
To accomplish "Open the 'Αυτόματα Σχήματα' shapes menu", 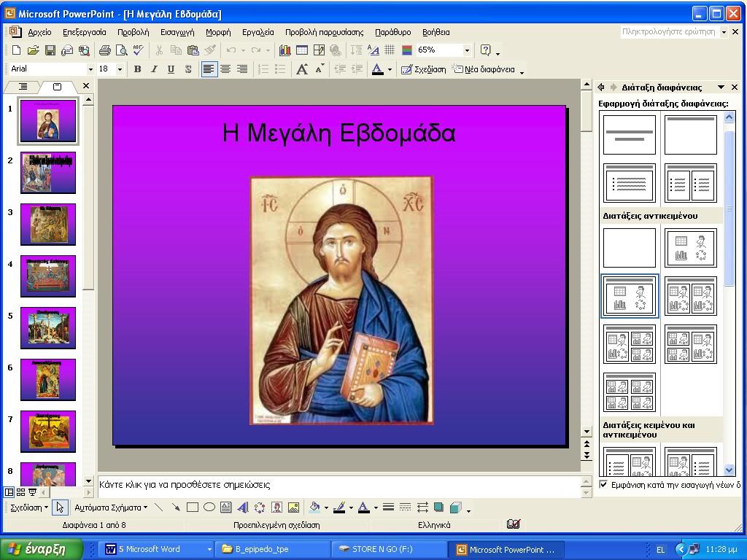I will coord(111,507).
